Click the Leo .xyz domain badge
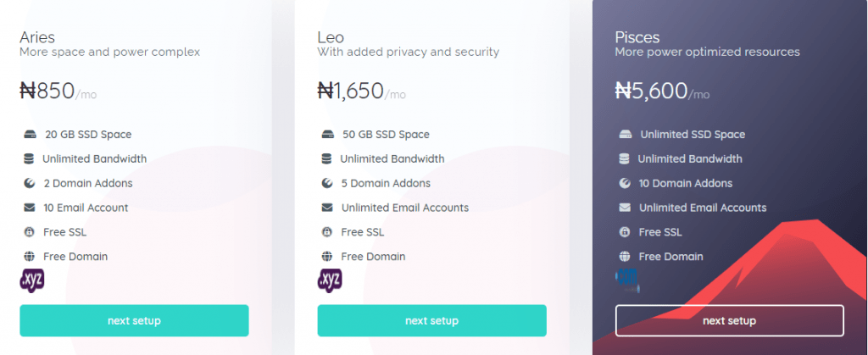The height and width of the screenshot is (355, 868). pyautogui.click(x=330, y=280)
